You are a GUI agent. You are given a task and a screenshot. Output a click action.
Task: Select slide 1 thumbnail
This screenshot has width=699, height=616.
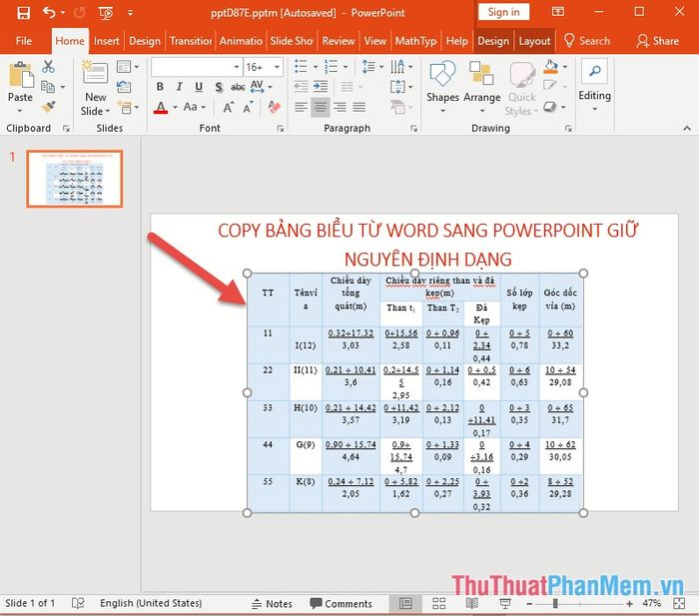click(75, 179)
